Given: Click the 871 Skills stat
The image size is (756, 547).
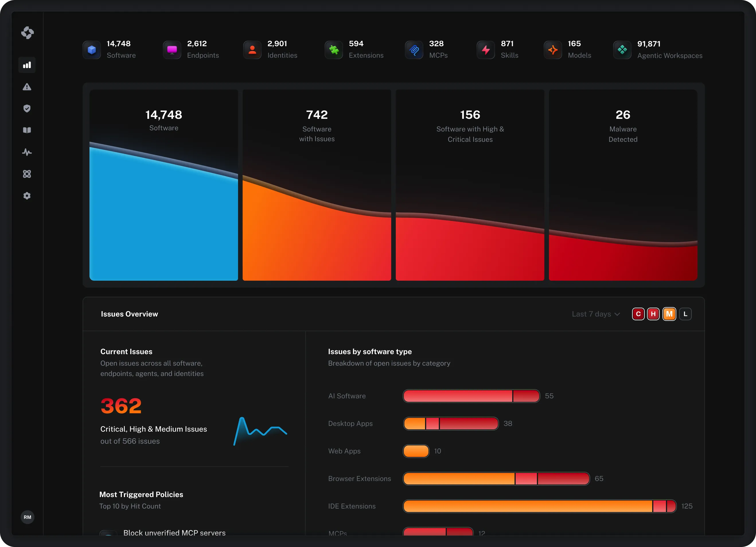Looking at the screenshot, I should (x=509, y=50).
